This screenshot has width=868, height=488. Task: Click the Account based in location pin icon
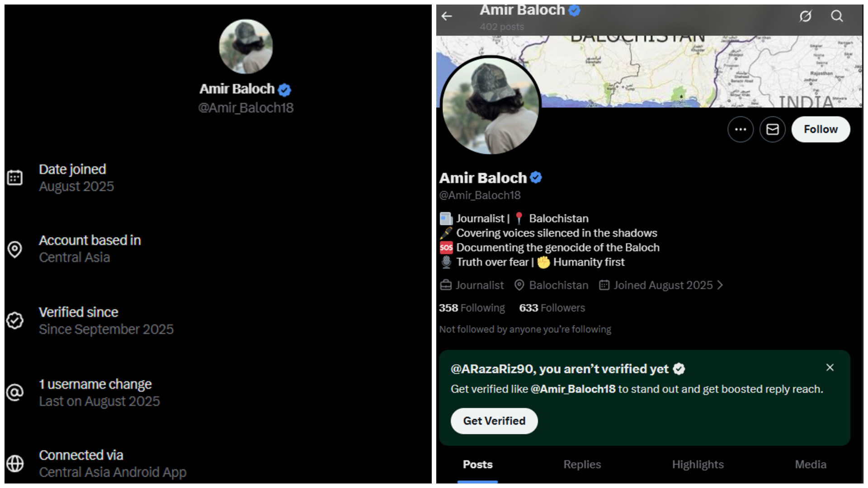pos(15,249)
